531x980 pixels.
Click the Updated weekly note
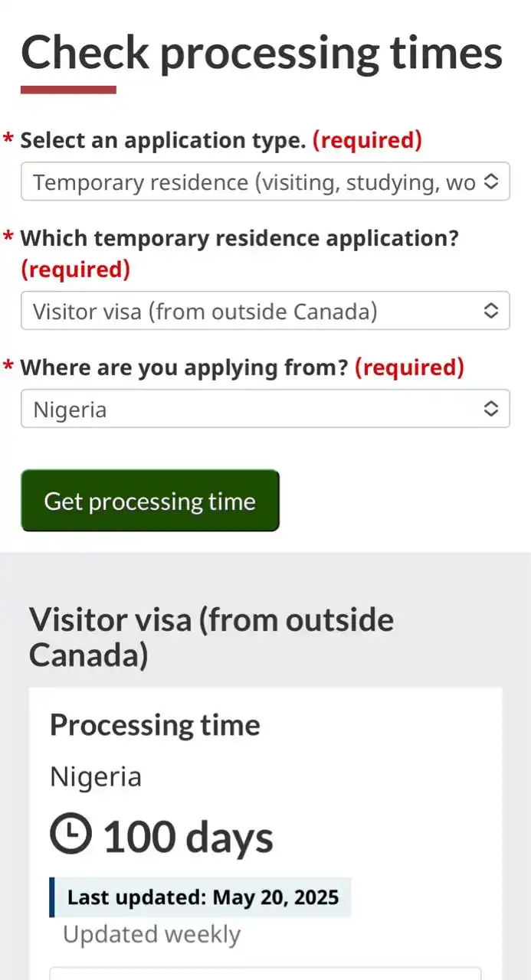[x=152, y=934]
